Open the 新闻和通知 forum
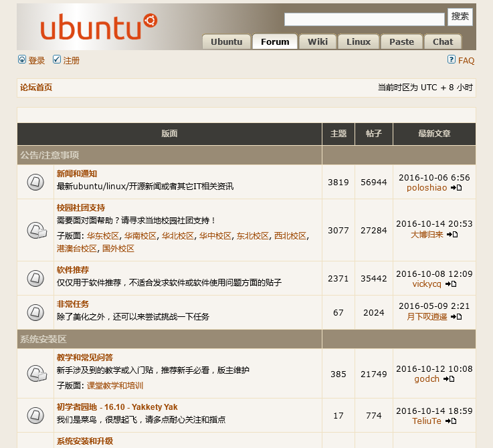Screen dimensions: 493x448 click(77, 174)
